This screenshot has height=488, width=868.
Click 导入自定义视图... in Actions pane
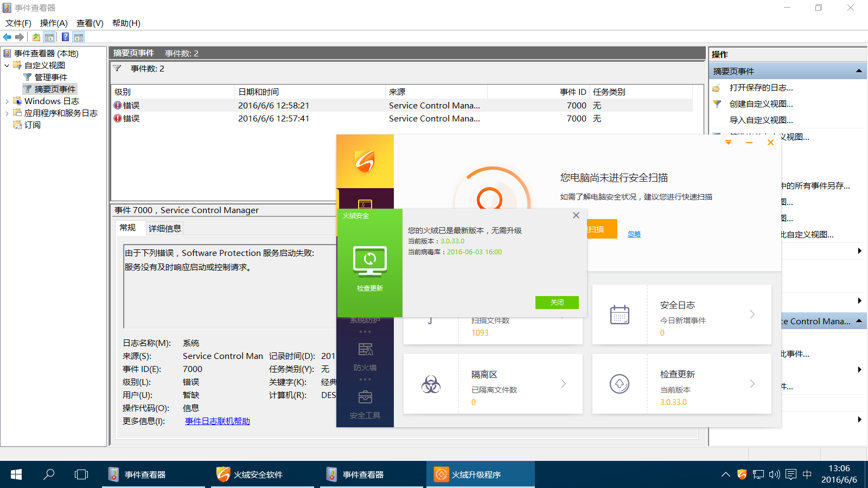point(761,120)
